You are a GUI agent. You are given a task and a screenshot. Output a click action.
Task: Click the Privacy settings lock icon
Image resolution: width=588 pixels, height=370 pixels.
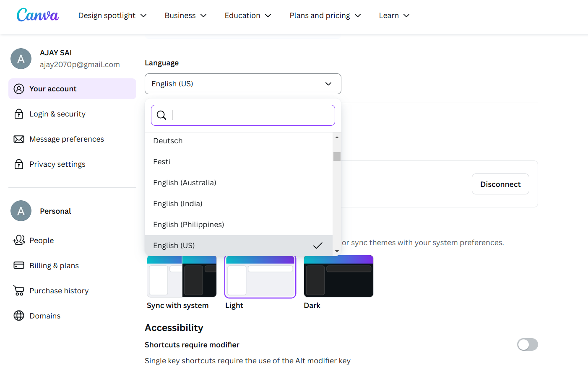[x=19, y=164]
